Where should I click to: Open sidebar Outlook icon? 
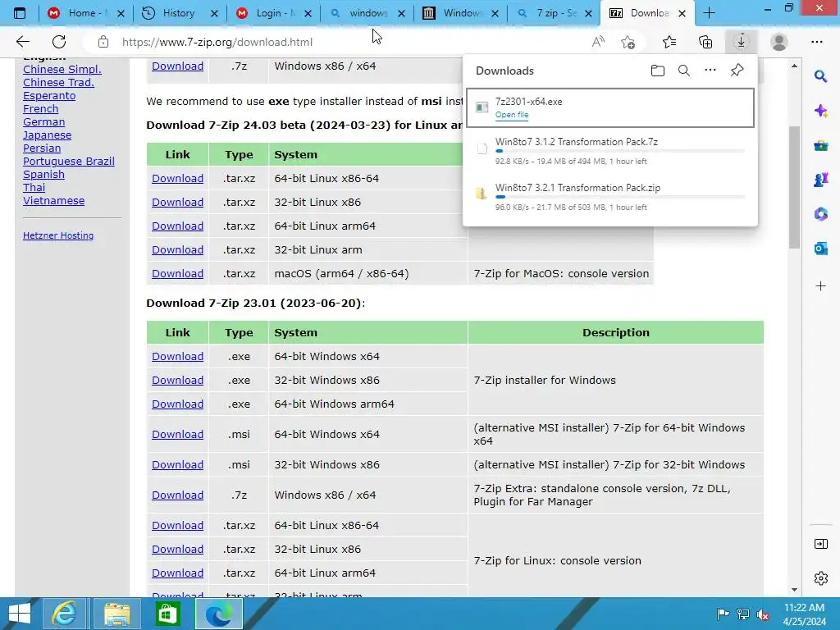pyautogui.click(x=820, y=249)
